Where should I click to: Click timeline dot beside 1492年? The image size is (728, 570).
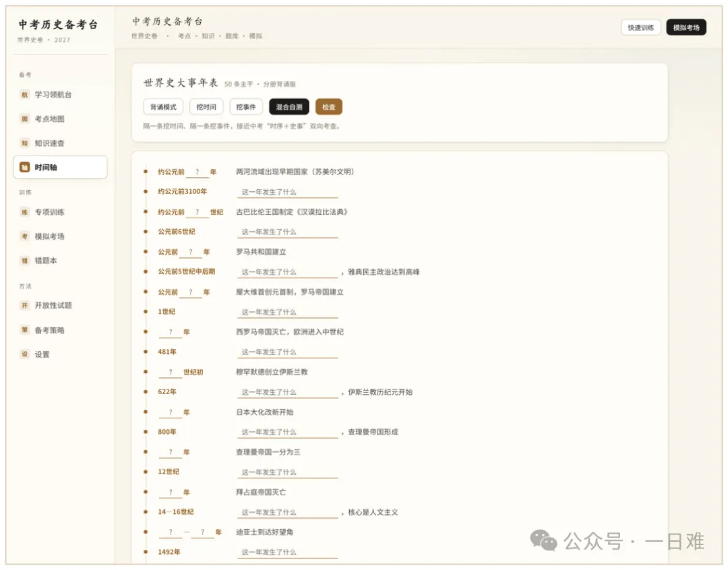pyautogui.click(x=146, y=552)
